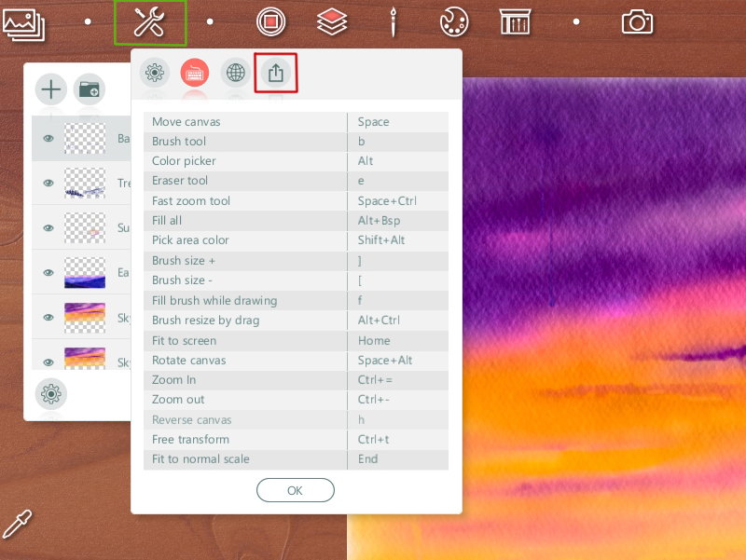The width and height of the screenshot is (746, 560).
Task: Open the brush toolbox icon
Action: tap(515, 21)
